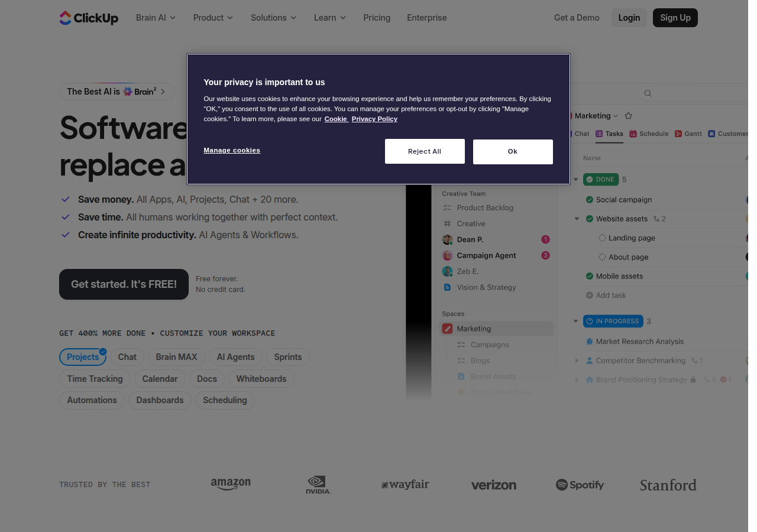The height and width of the screenshot is (532, 757).
Task: Select the Docs chip
Action: click(207, 379)
